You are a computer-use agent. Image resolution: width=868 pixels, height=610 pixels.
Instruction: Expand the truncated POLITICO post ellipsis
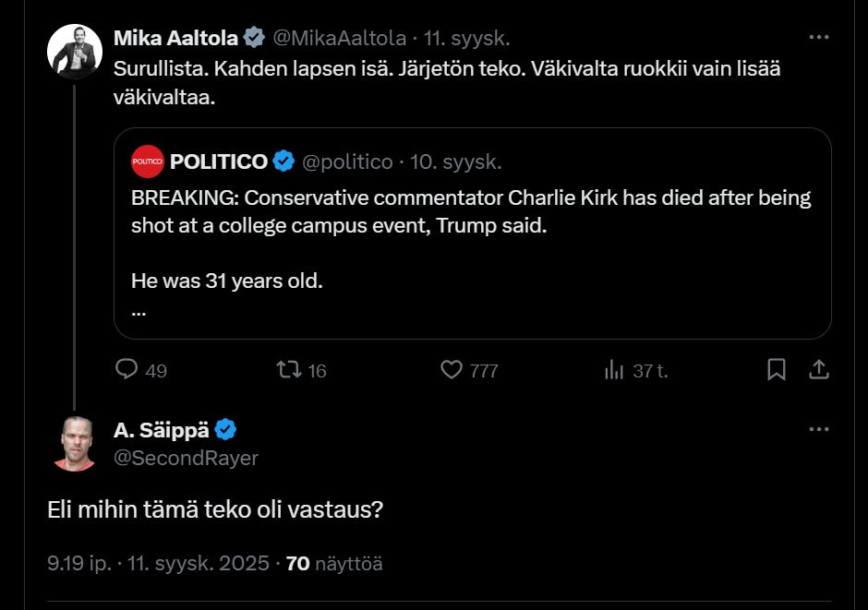[139, 311]
